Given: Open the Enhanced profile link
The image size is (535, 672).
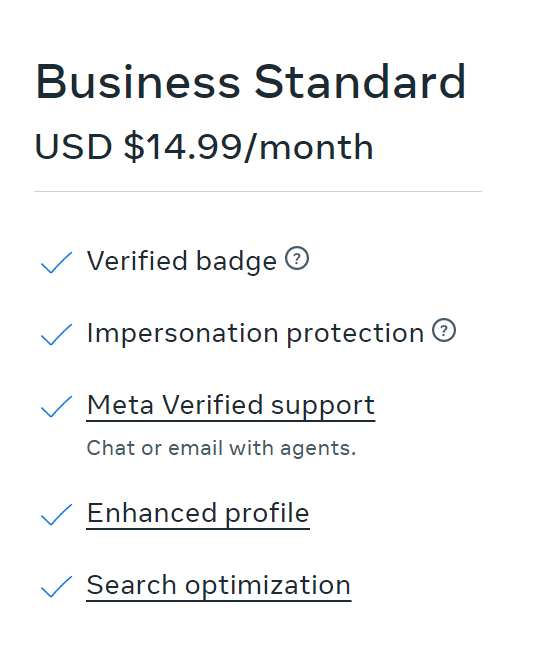Looking at the screenshot, I should click(198, 513).
